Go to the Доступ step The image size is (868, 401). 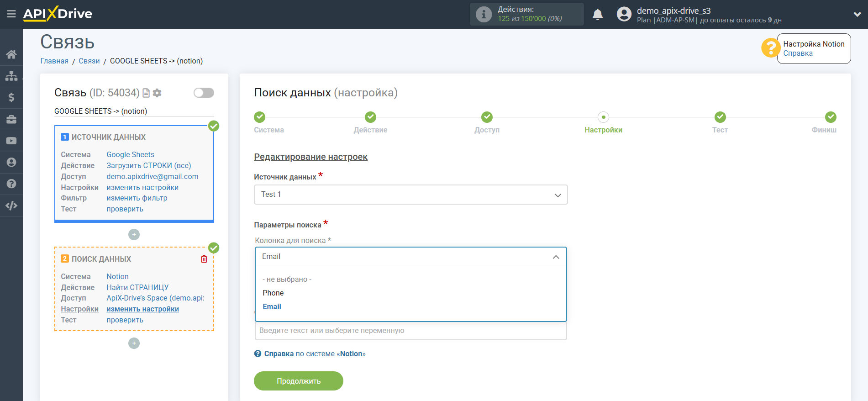pyautogui.click(x=487, y=117)
